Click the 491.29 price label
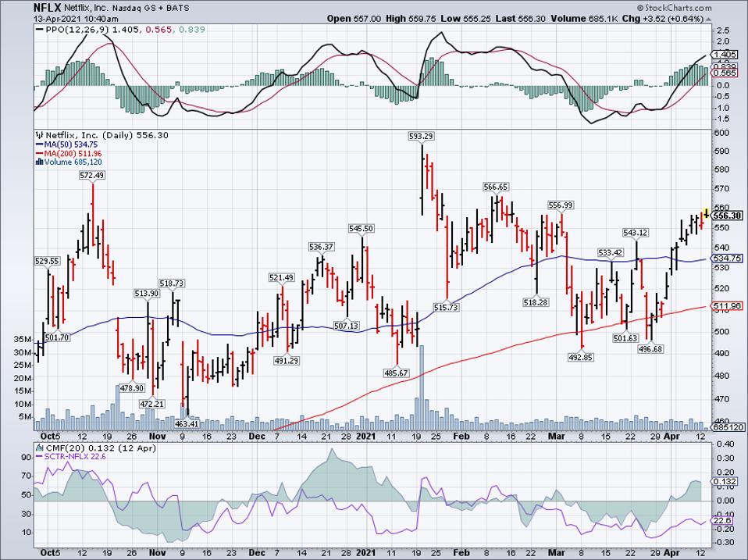 (287, 361)
